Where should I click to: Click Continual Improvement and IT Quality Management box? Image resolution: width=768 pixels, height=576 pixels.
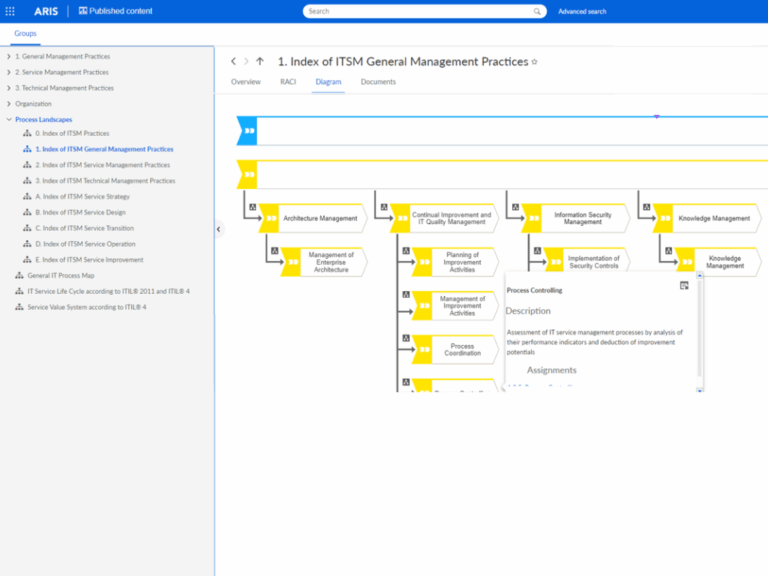[x=445, y=218]
